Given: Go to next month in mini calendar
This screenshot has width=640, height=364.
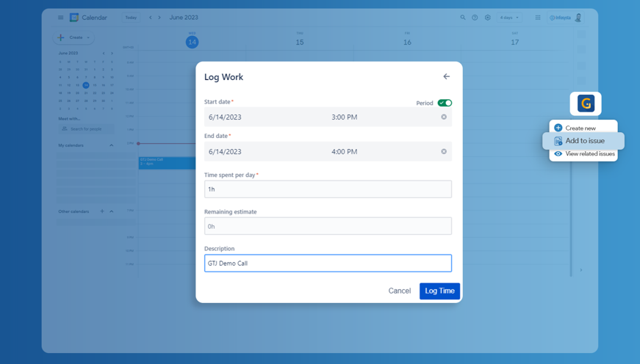Looking at the screenshot, I should 112,54.
